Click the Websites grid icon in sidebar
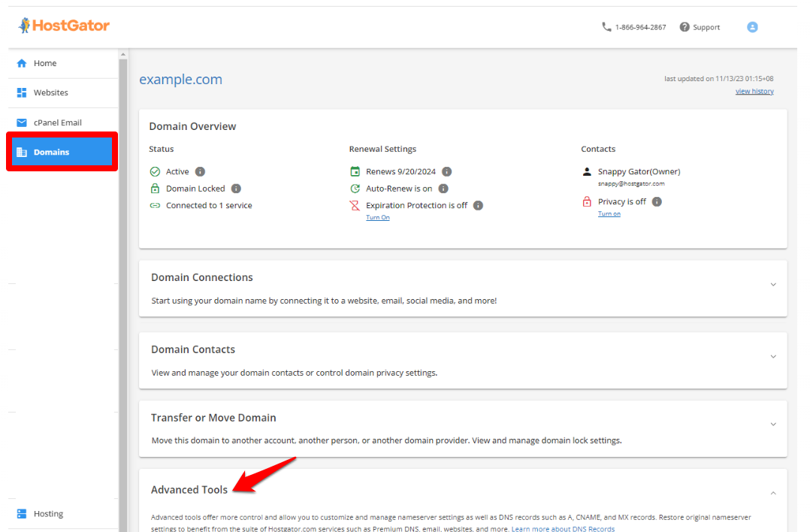The width and height of the screenshot is (810, 532). point(22,92)
